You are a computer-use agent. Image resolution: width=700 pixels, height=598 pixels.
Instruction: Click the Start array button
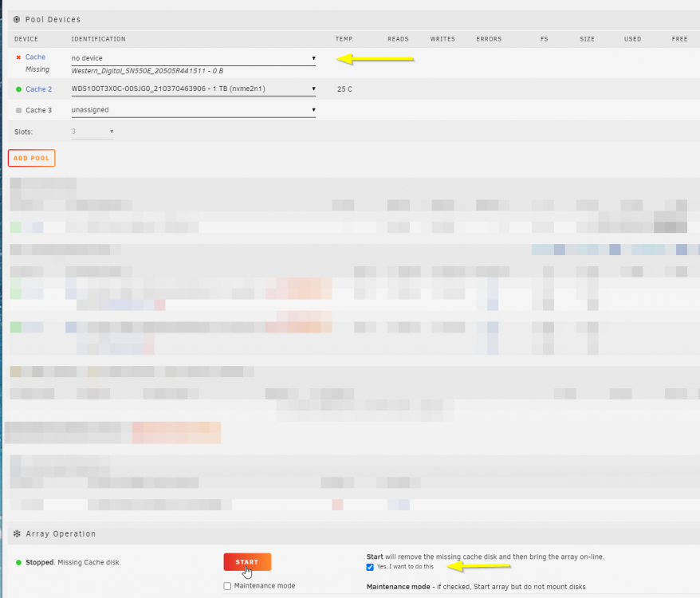click(x=247, y=562)
